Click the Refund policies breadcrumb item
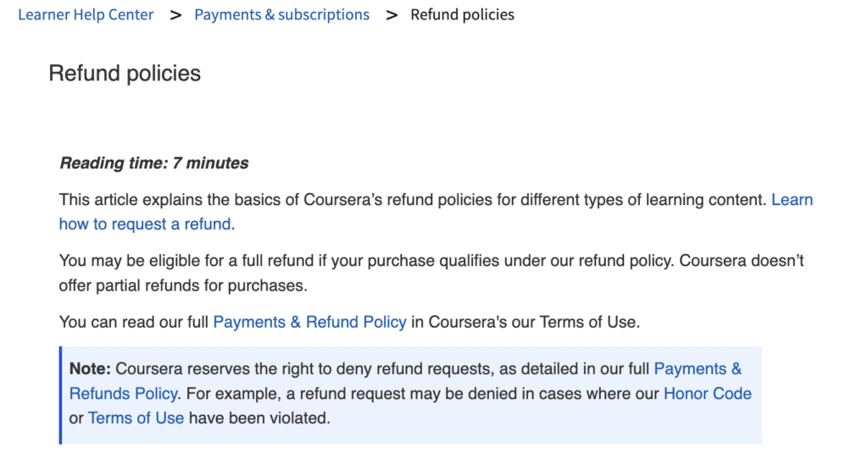This screenshot has height=459, width=868. [x=462, y=14]
